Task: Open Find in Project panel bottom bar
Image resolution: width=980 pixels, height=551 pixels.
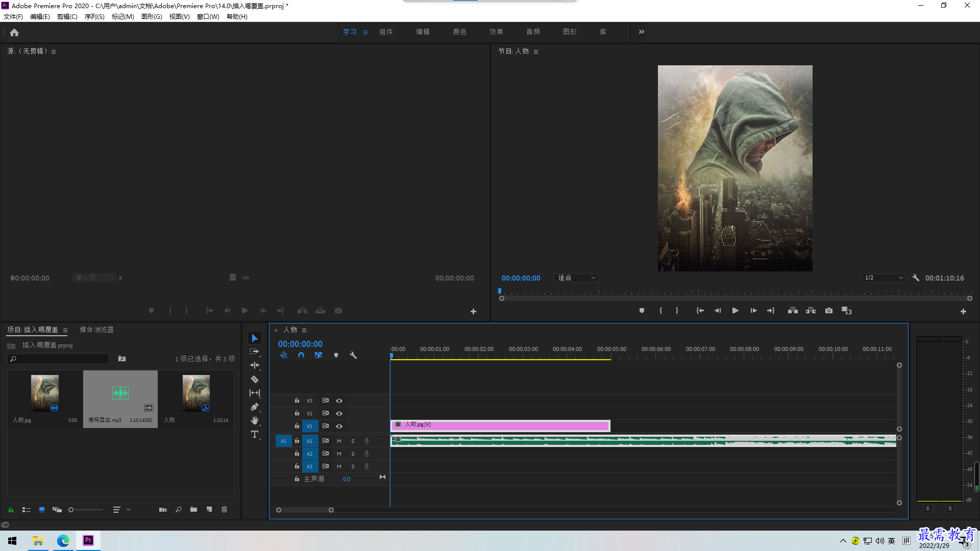Action: [x=178, y=510]
